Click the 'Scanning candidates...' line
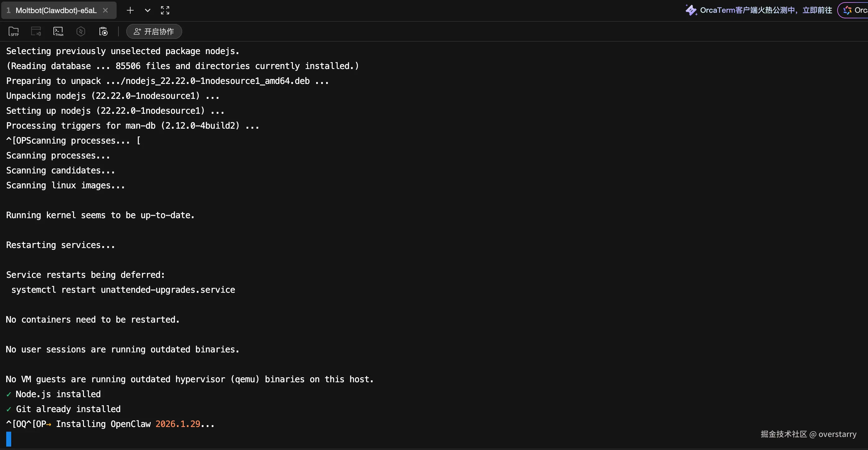Image resolution: width=868 pixels, height=450 pixels. pos(61,170)
